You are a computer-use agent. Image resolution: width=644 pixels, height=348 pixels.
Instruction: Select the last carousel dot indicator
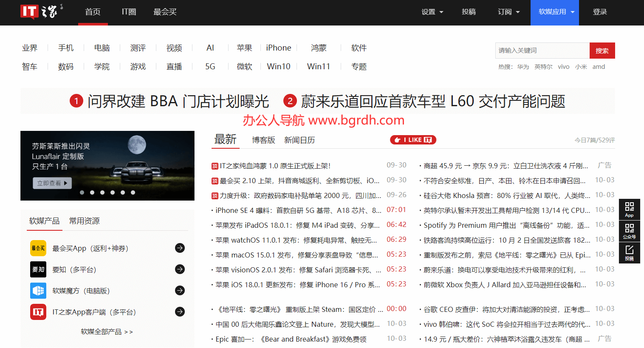(x=133, y=192)
